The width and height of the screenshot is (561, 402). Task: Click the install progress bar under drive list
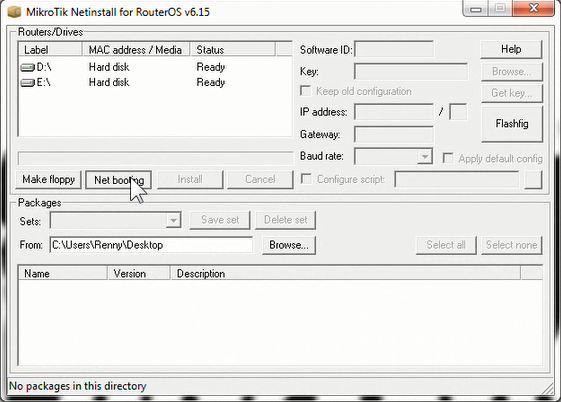point(155,158)
